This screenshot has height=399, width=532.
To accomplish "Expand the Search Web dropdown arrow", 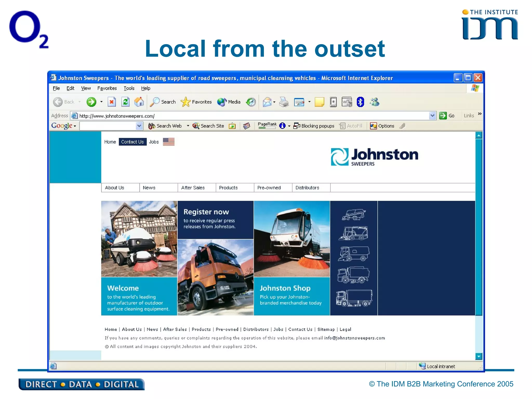I will [188, 126].
